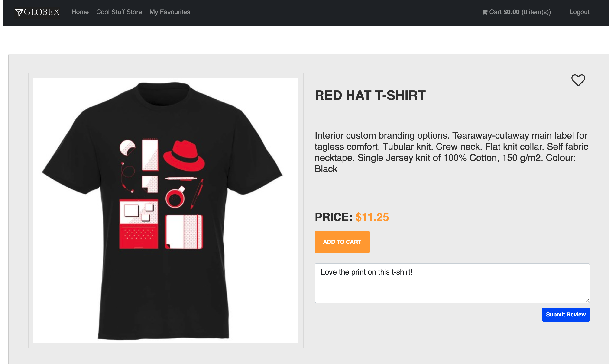Image resolution: width=609 pixels, height=364 pixels.
Task: Click the (0 item(s)) cart count
Action: [536, 12]
